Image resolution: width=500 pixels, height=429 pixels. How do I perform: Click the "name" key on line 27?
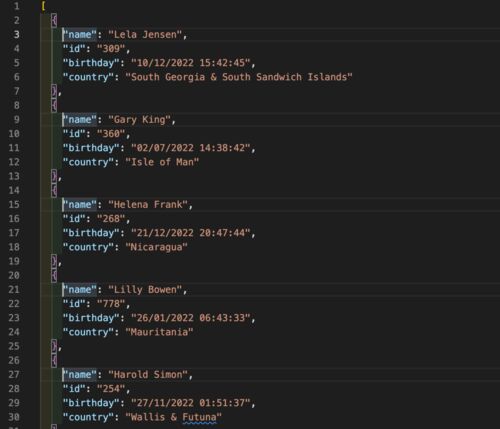pyautogui.click(x=80, y=375)
